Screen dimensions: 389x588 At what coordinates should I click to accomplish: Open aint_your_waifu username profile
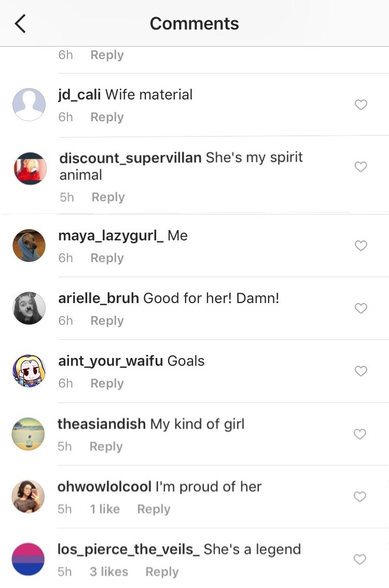(110, 361)
